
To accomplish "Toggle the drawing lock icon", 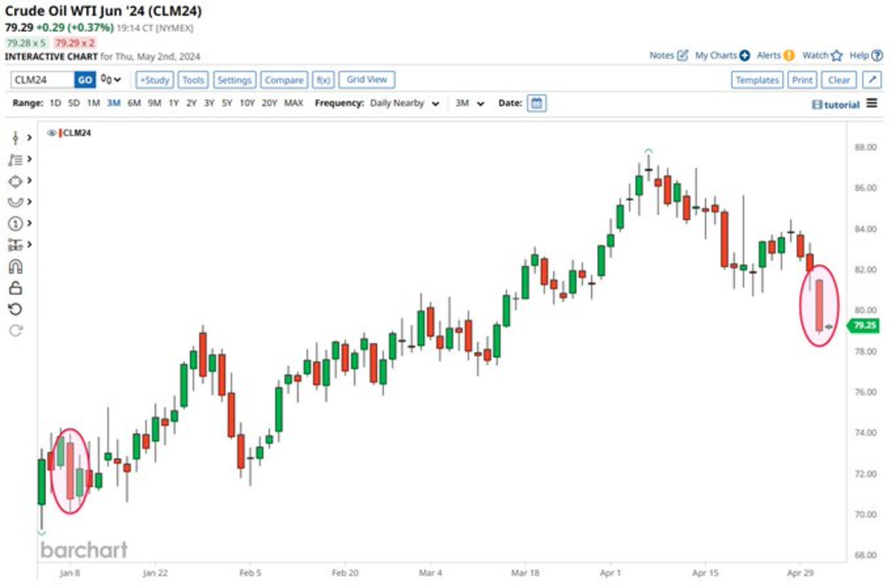I will pyautogui.click(x=16, y=288).
